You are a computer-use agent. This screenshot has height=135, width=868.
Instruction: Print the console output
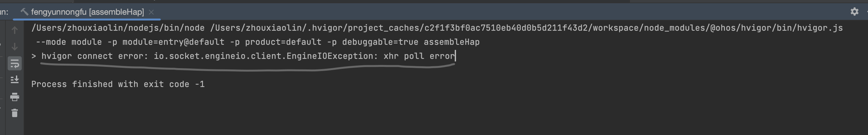(x=14, y=97)
